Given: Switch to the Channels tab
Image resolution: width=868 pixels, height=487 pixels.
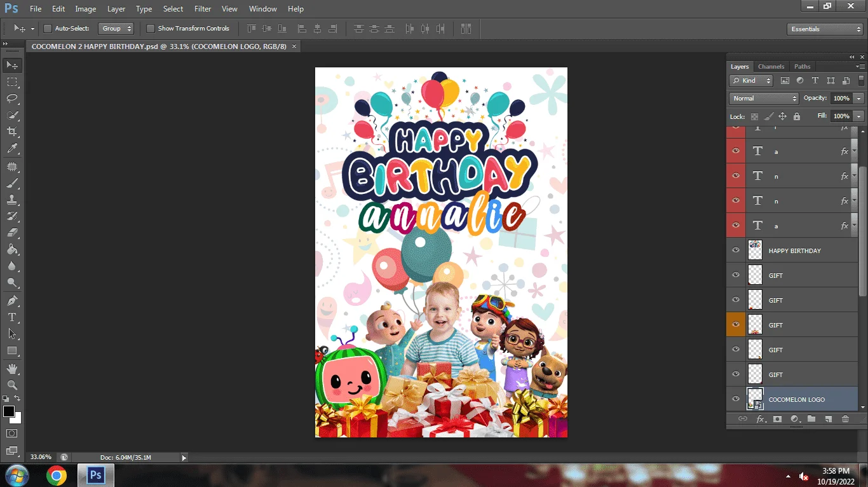Looking at the screenshot, I should click(771, 67).
